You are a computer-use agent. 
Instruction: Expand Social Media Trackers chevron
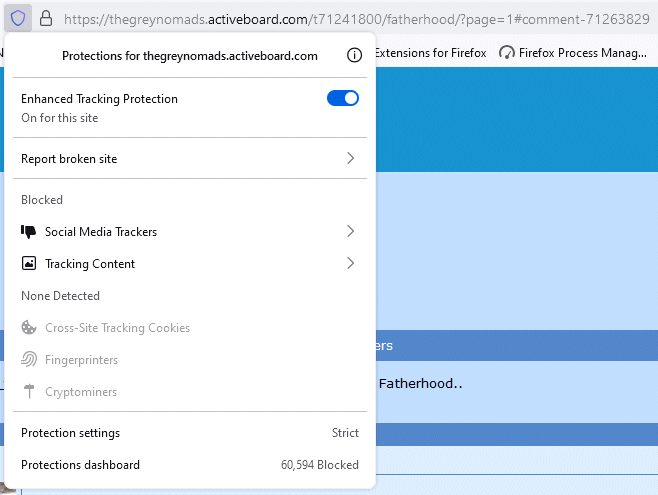click(350, 232)
